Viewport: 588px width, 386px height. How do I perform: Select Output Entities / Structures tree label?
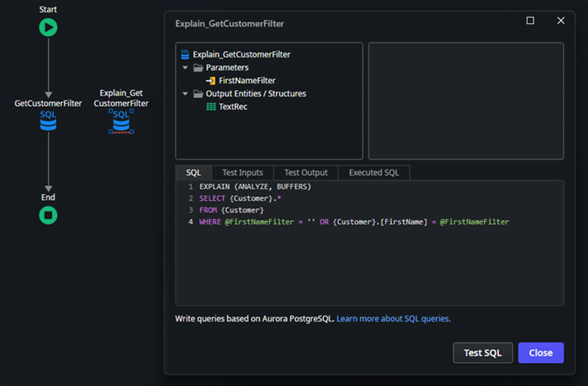(x=256, y=94)
